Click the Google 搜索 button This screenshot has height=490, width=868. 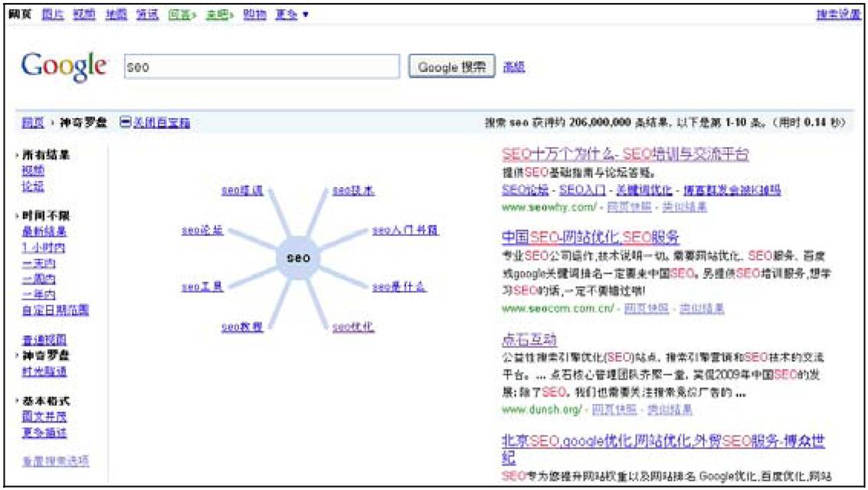point(452,67)
